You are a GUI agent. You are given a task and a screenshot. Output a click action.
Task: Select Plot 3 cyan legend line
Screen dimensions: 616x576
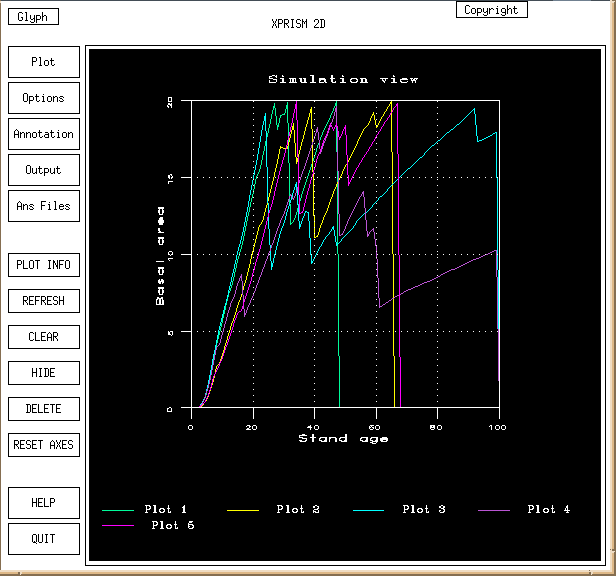(368, 510)
